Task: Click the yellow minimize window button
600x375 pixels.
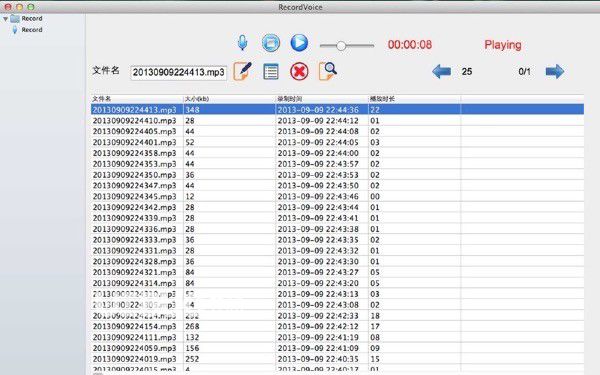Action: [x=20, y=7]
